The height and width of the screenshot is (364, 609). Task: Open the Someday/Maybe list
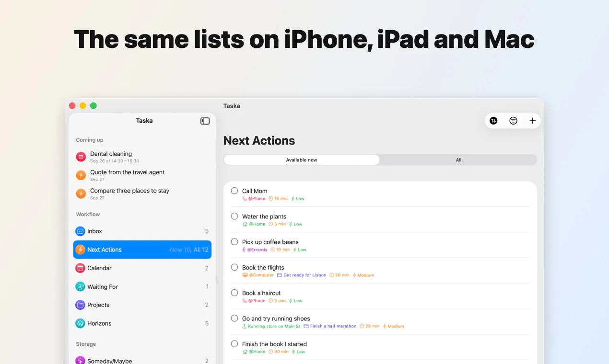click(142, 361)
